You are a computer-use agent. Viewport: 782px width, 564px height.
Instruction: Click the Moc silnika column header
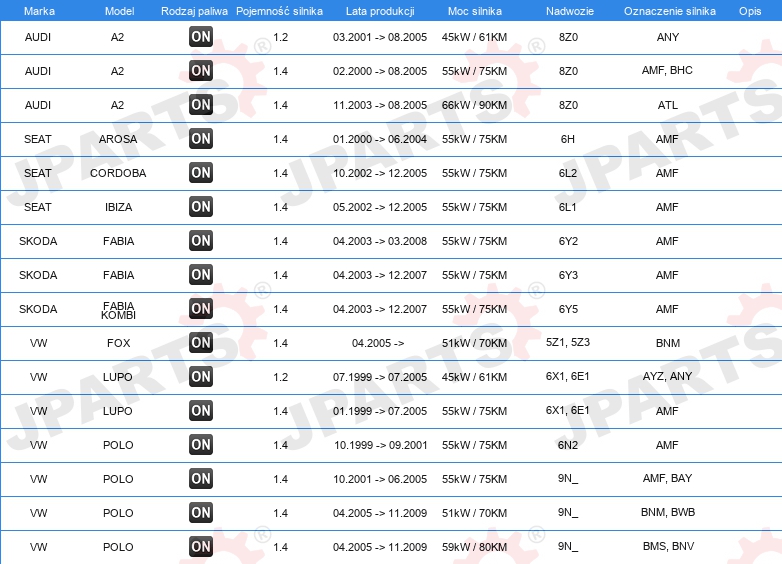pyautogui.click(x=475, y=11)
